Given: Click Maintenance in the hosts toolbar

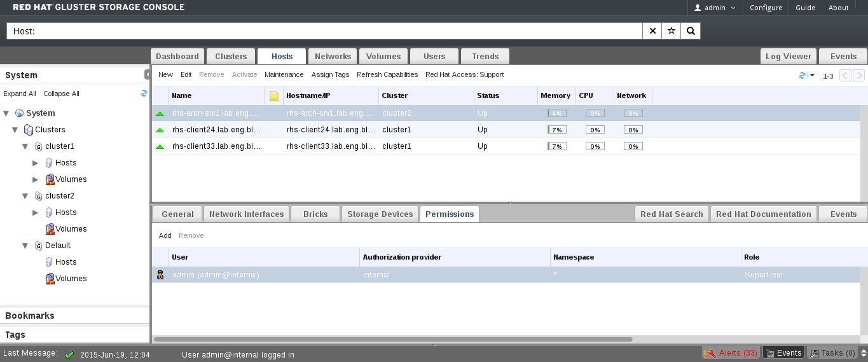Looking at the screenshot, I should 284,75.
